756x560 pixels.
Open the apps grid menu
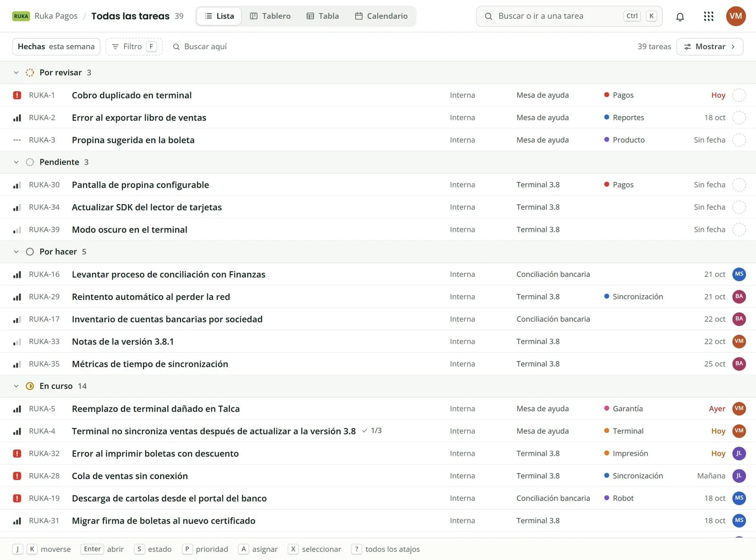click(x=708, y=17)
